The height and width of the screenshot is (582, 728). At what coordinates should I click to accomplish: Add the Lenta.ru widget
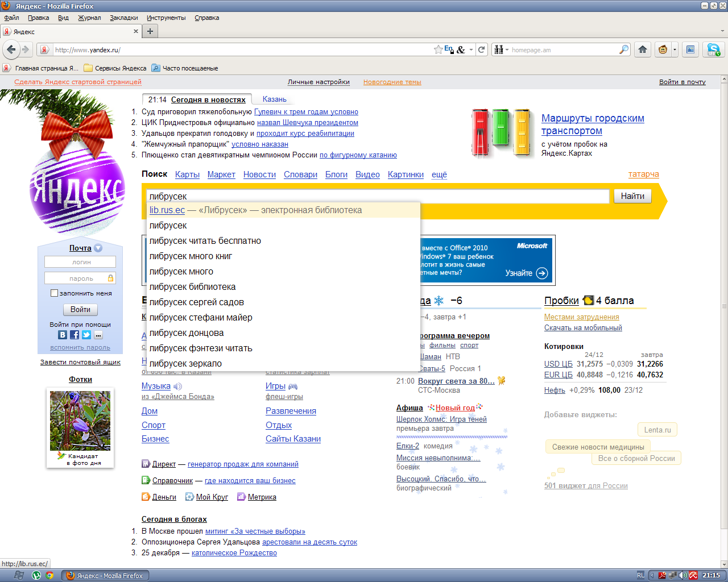coord(657,430)
